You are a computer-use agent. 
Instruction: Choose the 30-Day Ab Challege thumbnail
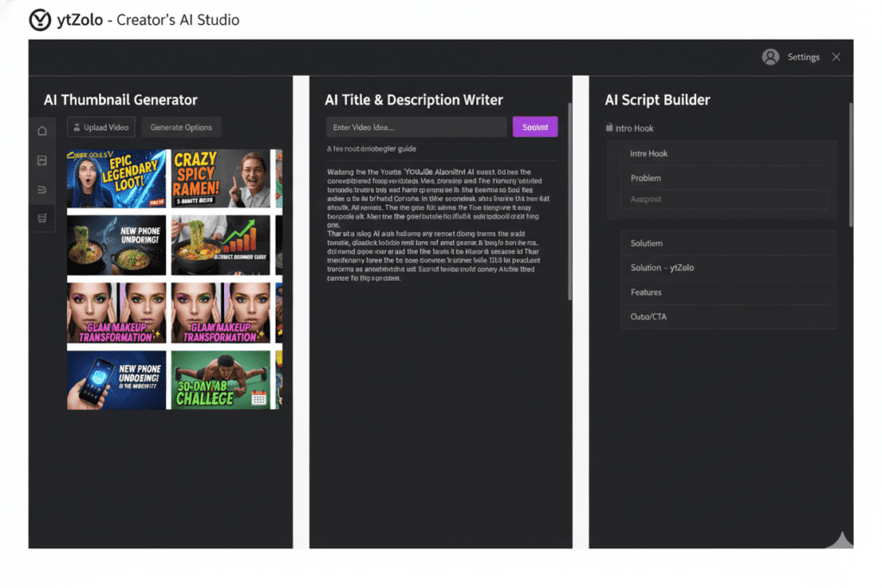[220, 380]
